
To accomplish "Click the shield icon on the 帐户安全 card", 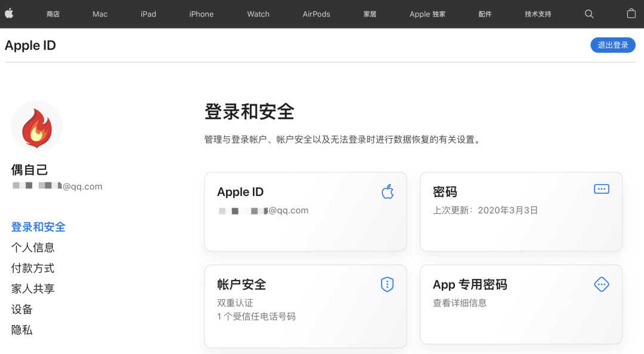I will tap(388, 284).
